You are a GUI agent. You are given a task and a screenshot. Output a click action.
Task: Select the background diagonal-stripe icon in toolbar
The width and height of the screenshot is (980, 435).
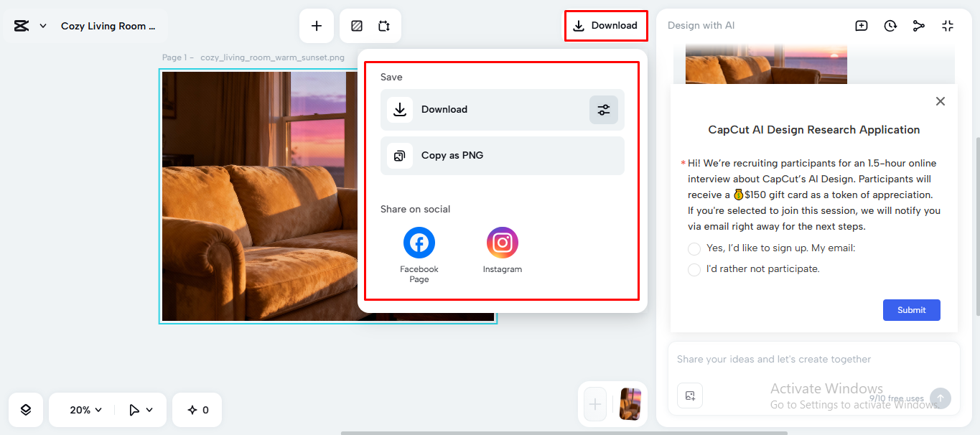(x=357, y=26)
